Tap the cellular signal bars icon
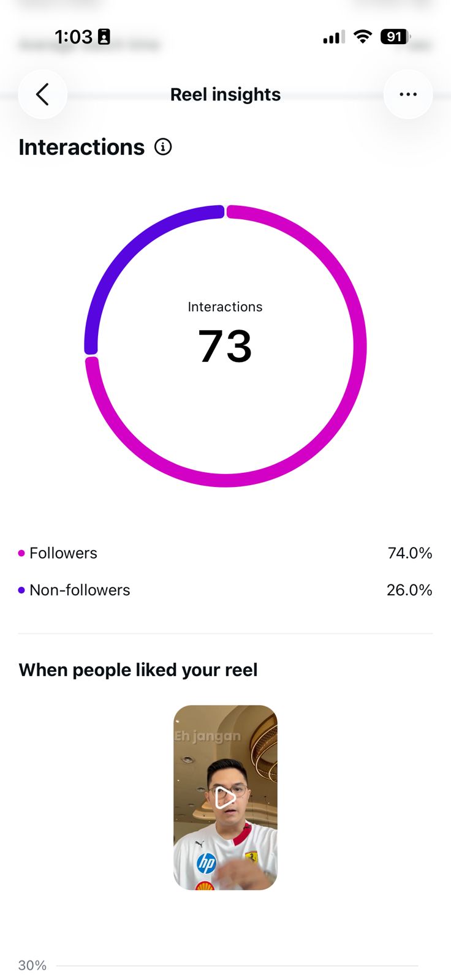451x980 pixels. click(333, 37)
